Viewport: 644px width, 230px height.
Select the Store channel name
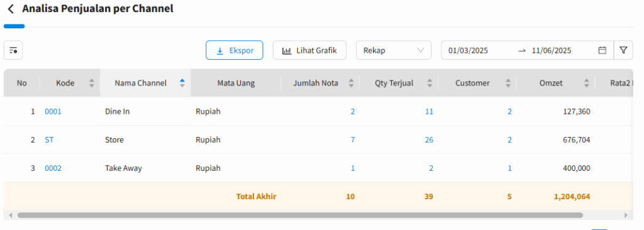114,140
